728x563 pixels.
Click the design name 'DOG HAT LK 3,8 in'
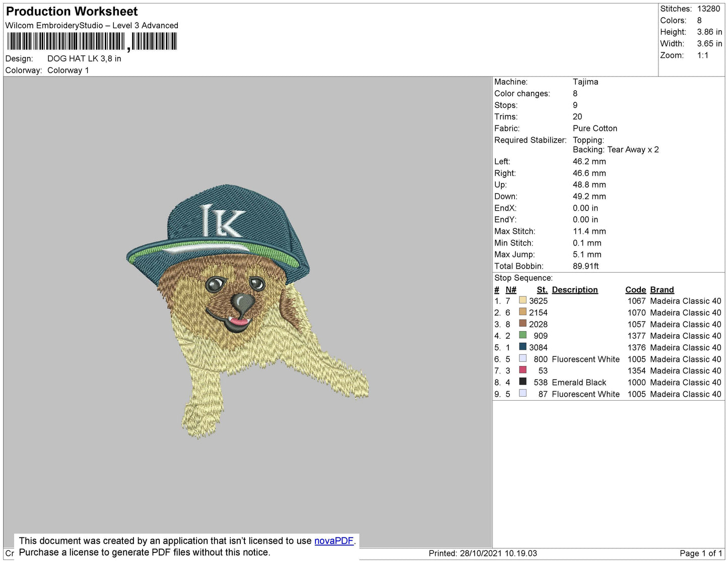[x=84, y=58]
